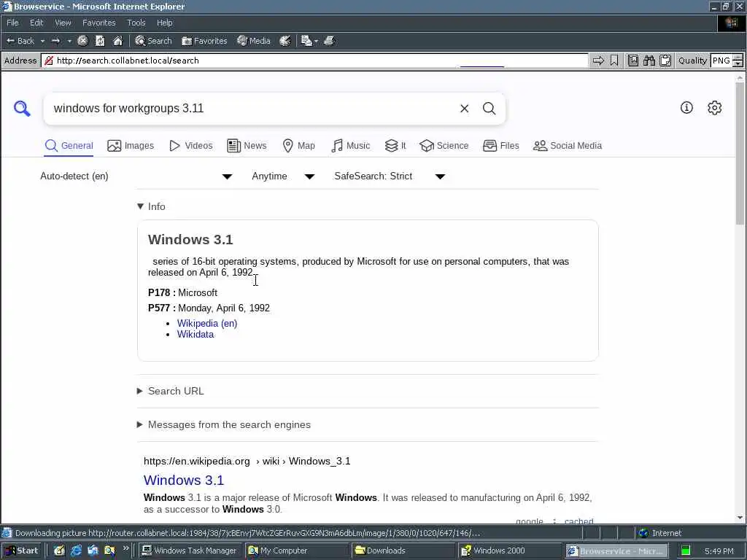Open the Wikipedia (en) link
The width and height of the screenshot is (747, 560).
207,323
